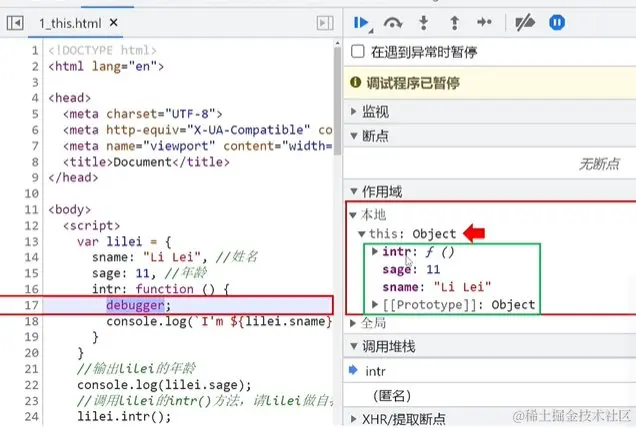Viewport: 636px width, 428px height.
Task: Click the debugger keyword on line 17
Action: pos(135,305)
